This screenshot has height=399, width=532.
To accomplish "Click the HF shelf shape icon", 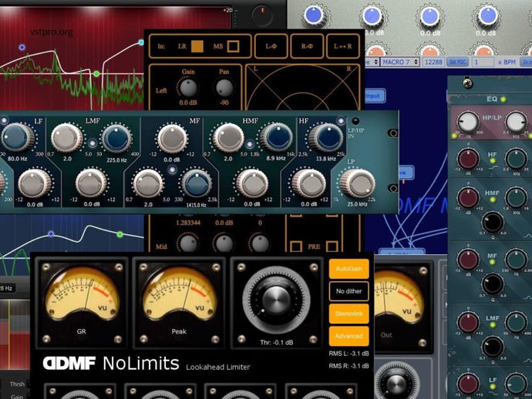I will coord(493,167).
